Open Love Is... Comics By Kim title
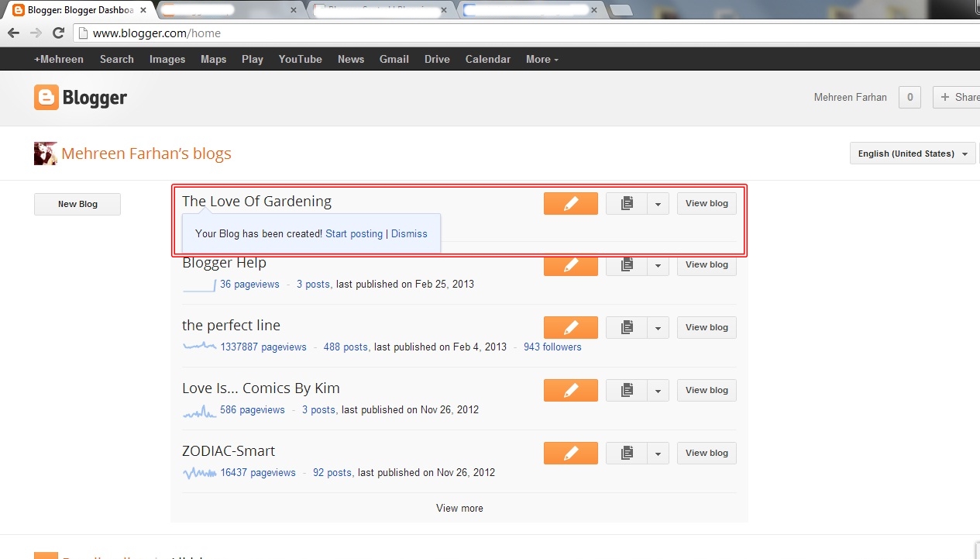980x559 pixels. pyautogui.click(x=261, y=388)
